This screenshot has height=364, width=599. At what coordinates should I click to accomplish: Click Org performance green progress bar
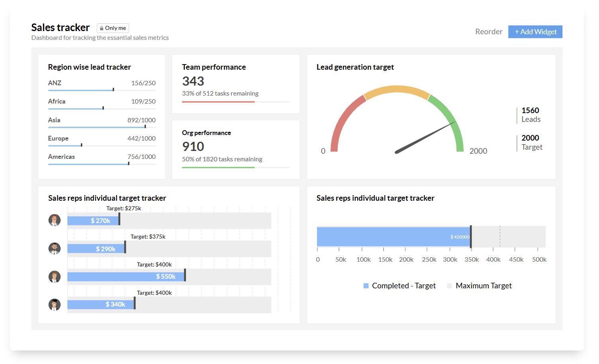218,167
